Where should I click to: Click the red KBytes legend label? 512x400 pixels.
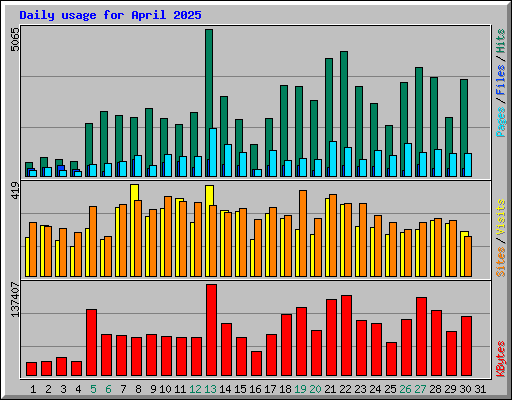(x=501, y=359)
